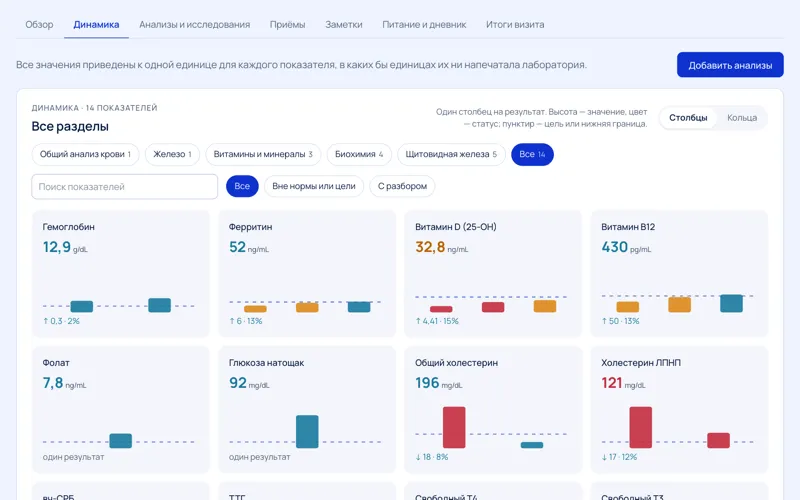Click the blue Ферритин bar

click(x=359, y=307)
